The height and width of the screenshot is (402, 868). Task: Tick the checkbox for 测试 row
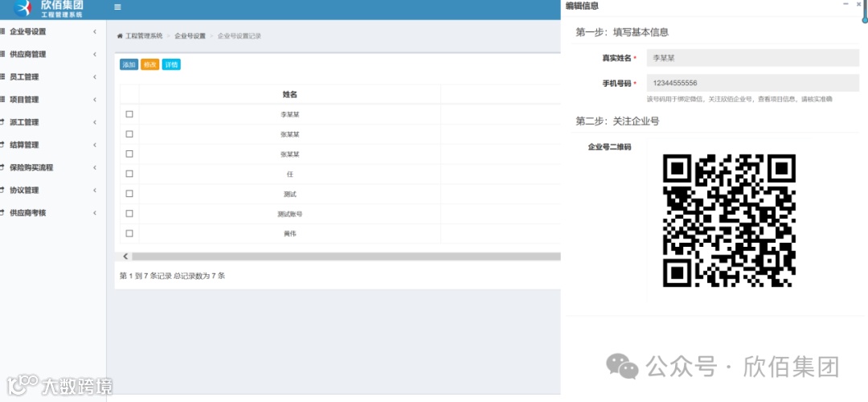tap(129, 194)
